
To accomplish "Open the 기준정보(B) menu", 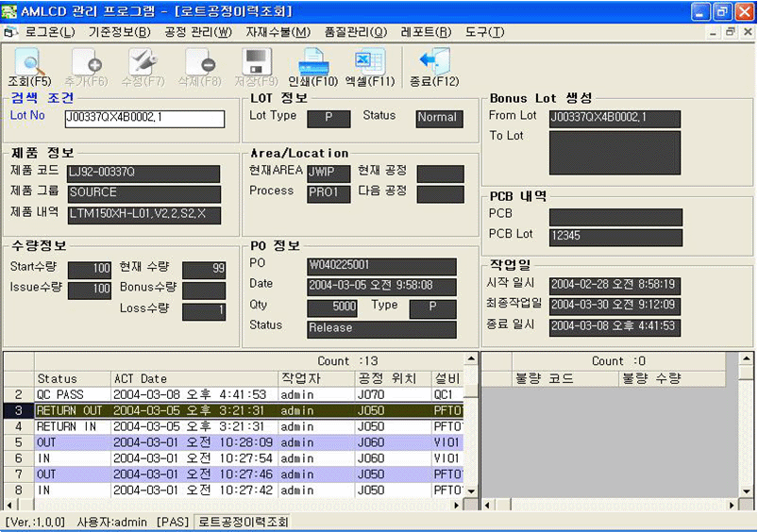I will pyautogui.click(x=120, y=32).
